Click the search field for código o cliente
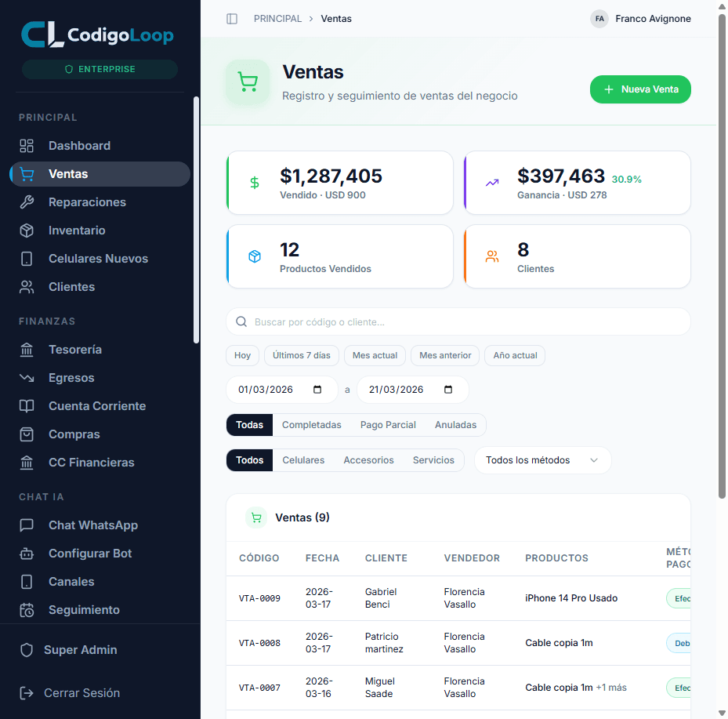Screen dimensions: 728x719 tap(458, 321)
